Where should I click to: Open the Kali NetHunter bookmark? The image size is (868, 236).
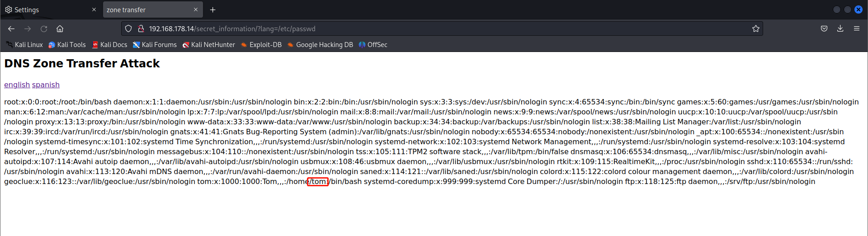(x=208, y=45)
